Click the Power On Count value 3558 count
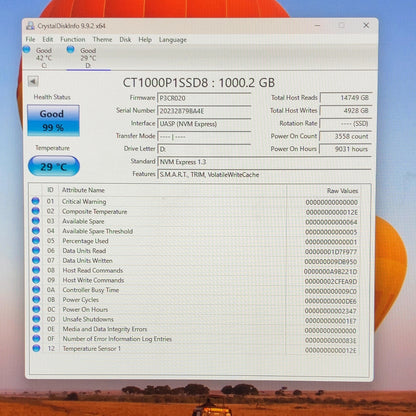 (346, 136)
